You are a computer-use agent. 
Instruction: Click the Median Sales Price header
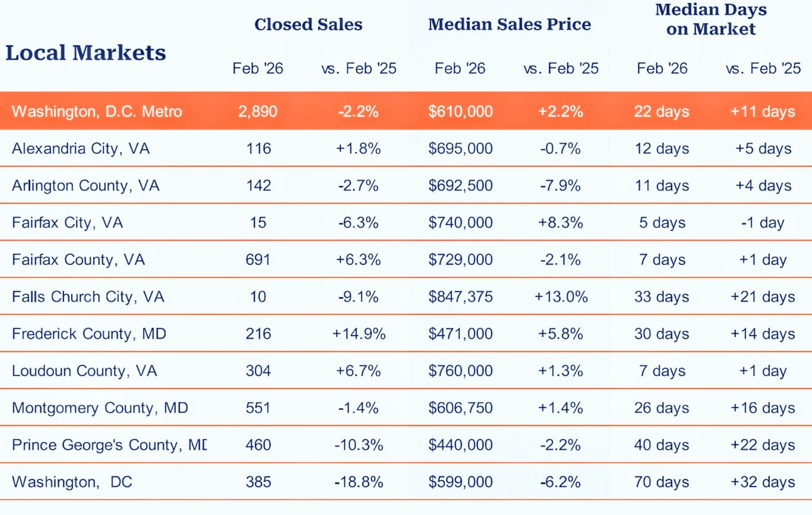509,24
